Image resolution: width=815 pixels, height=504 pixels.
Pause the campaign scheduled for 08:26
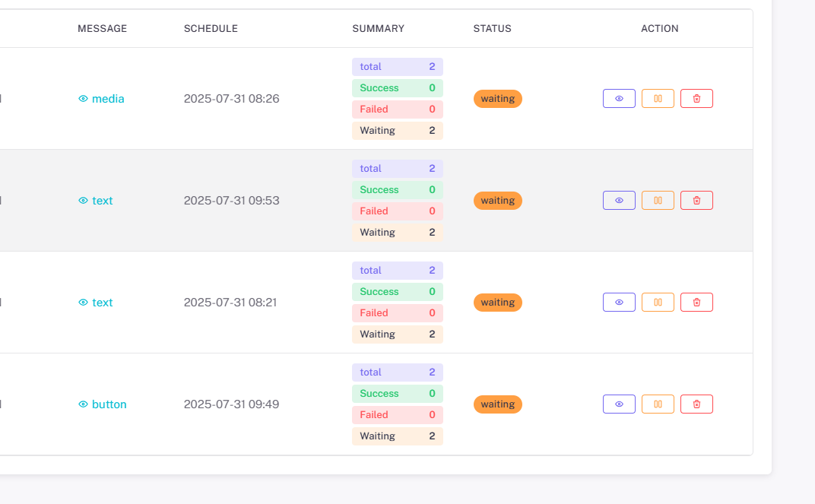pyautogui.click(x=658, y=99)
